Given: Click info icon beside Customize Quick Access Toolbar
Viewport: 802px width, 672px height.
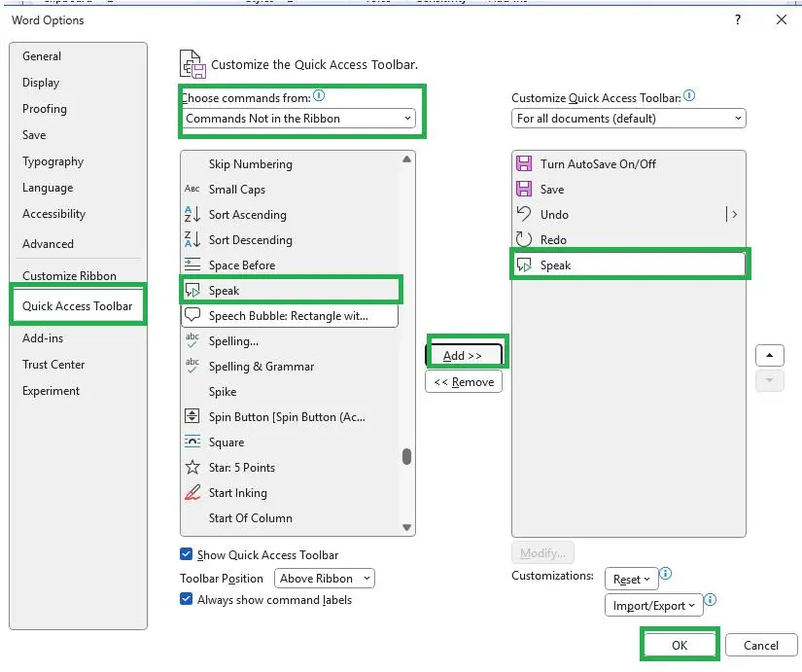Looking at the screenshot, I should pyautogui.click(x=689, y=95).
